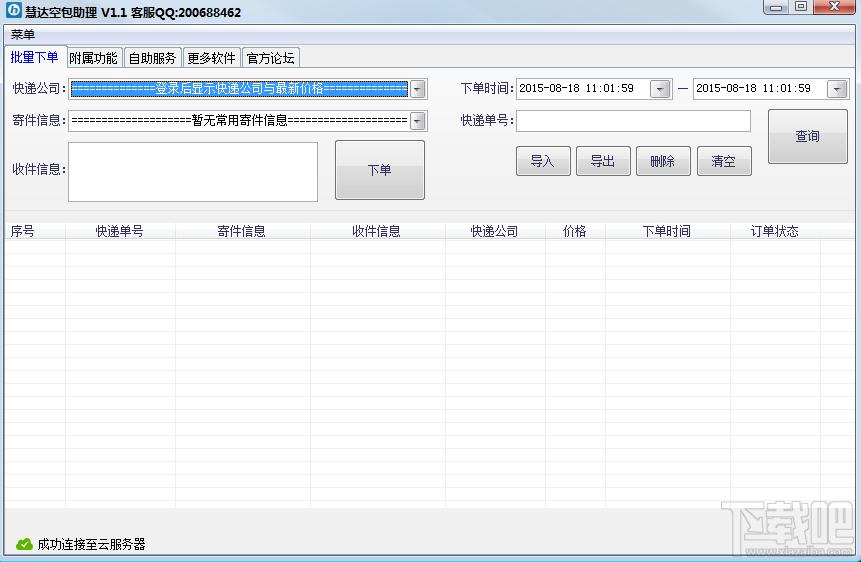Close the 慧达空包助理 window

click(x=835, y=7)
